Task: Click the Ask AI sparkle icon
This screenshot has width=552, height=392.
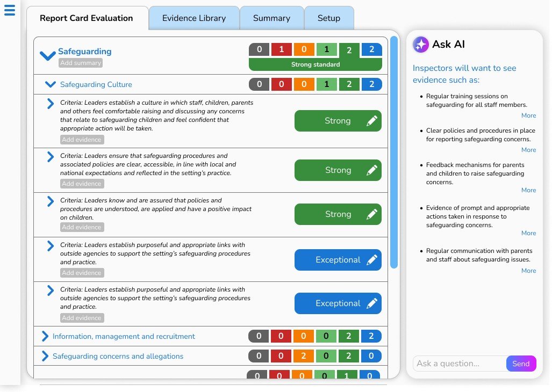Action: pyautogui.click(x=420, y=45)
